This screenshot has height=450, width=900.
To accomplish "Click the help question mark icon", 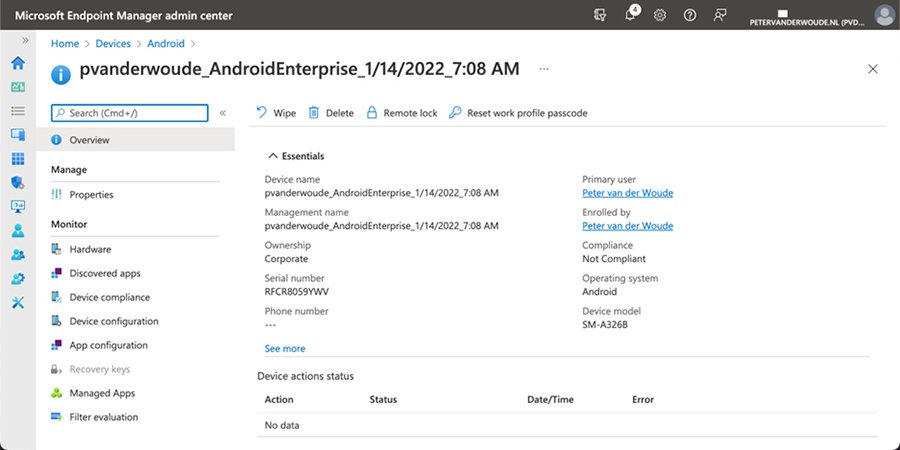I will coord(690,15).
